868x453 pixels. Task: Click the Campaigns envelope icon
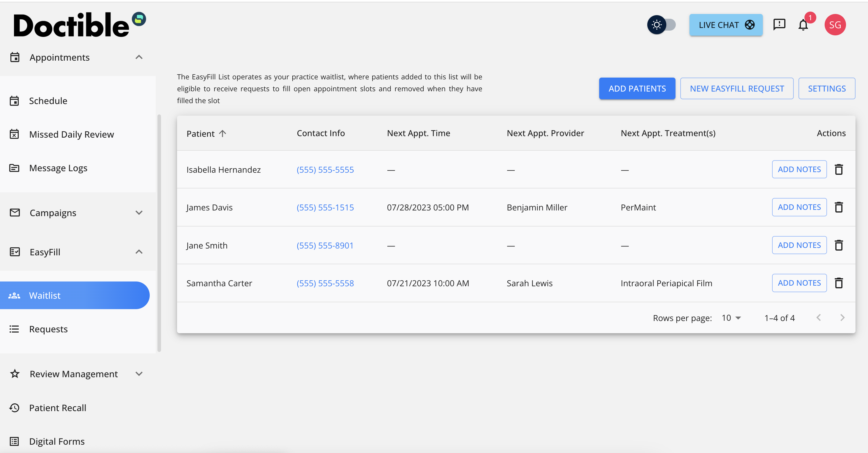coord(15,213)
